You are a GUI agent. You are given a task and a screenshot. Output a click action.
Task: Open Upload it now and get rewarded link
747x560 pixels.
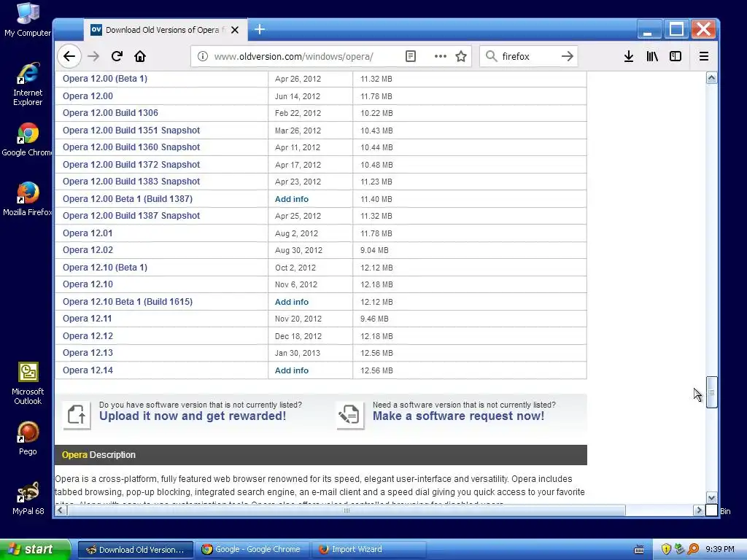click(x=193, y=416)
